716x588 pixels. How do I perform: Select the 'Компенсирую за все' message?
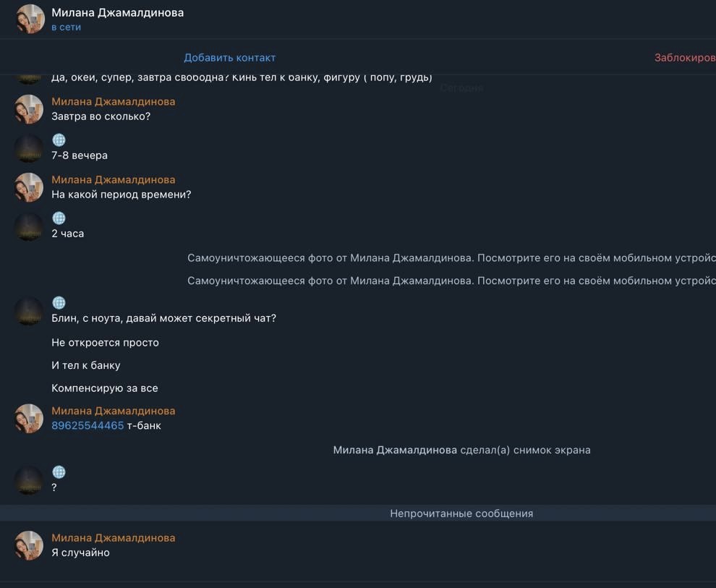105,388
